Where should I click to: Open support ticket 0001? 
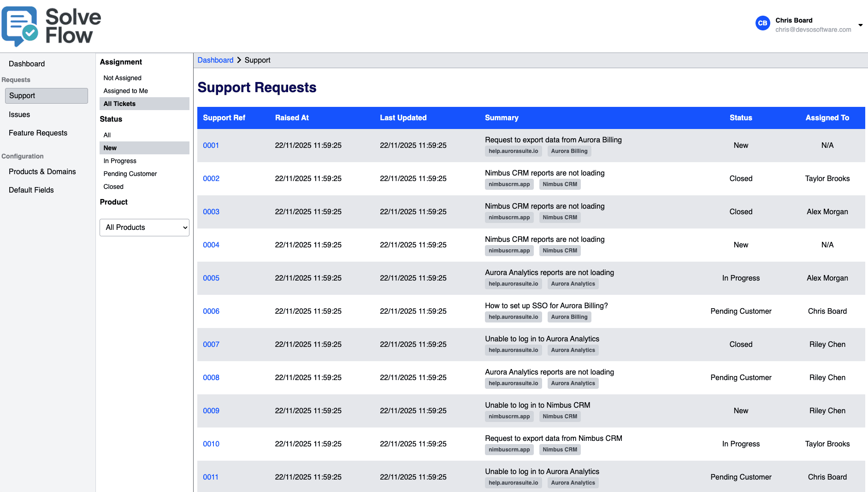click(x=211, y=145)
